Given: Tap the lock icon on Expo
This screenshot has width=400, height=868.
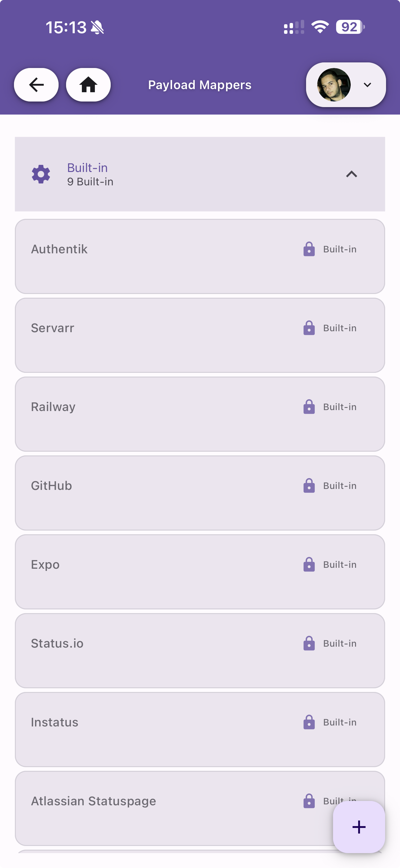Looking at the screenshot, I should click(309, 565).
